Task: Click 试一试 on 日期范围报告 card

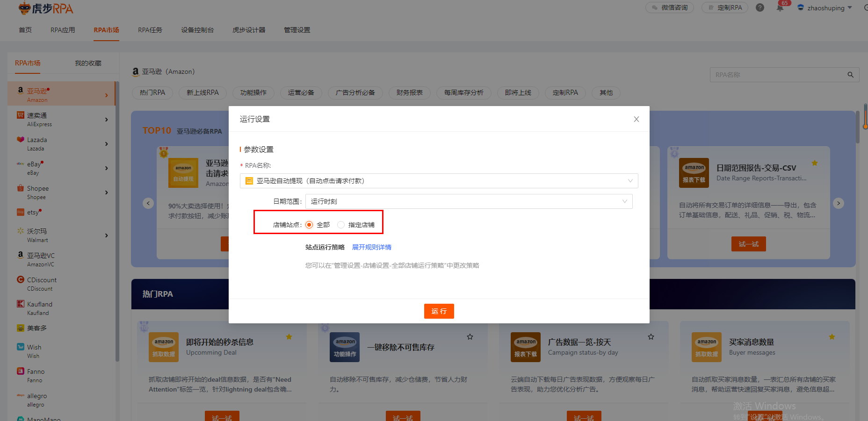Action: click(749, 244)
